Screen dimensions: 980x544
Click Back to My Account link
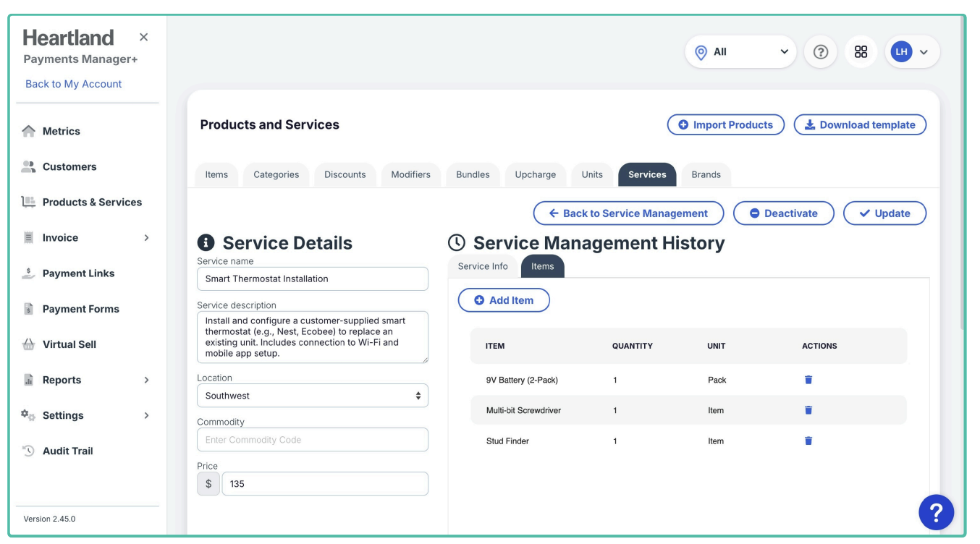[73, 84]
